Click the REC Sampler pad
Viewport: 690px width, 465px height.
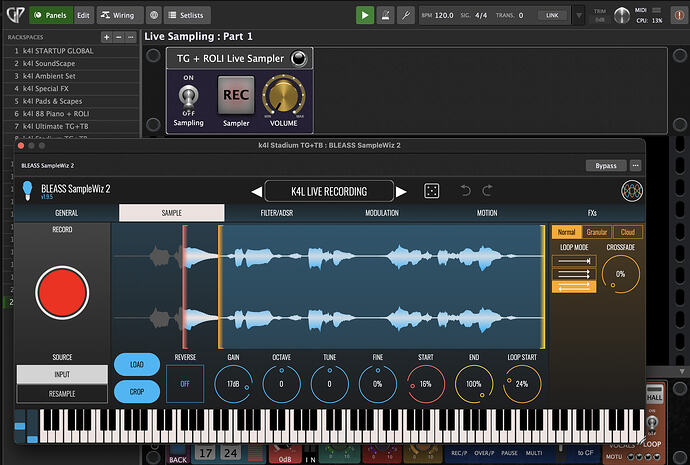click(x=236, y=95)
